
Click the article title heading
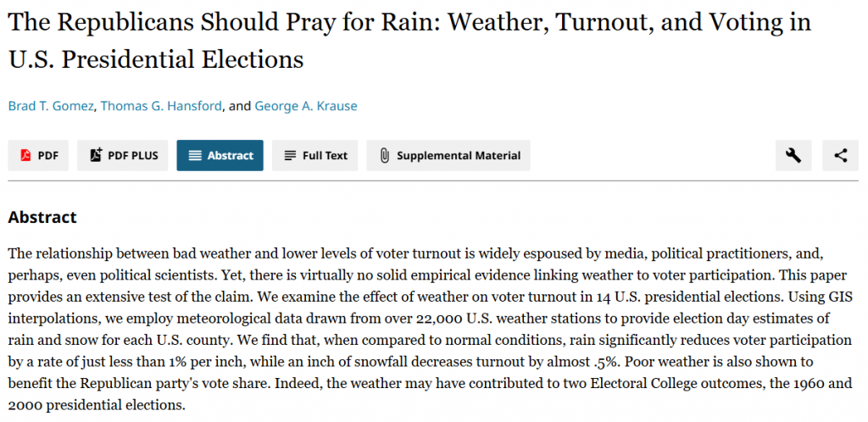409,41
